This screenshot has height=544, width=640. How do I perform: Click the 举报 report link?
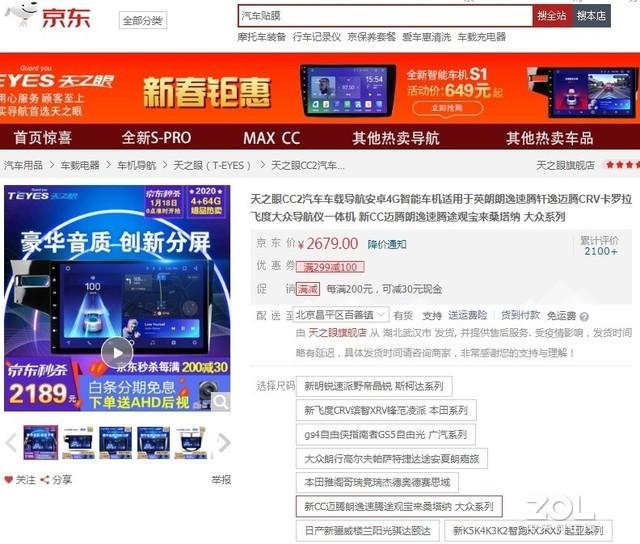221,480
